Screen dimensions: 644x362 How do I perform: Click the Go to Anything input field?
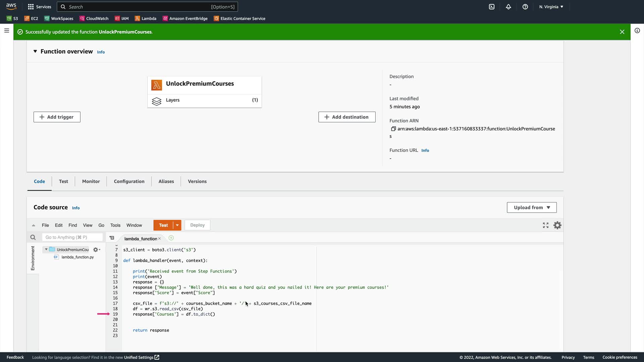(x=72, y=237)
